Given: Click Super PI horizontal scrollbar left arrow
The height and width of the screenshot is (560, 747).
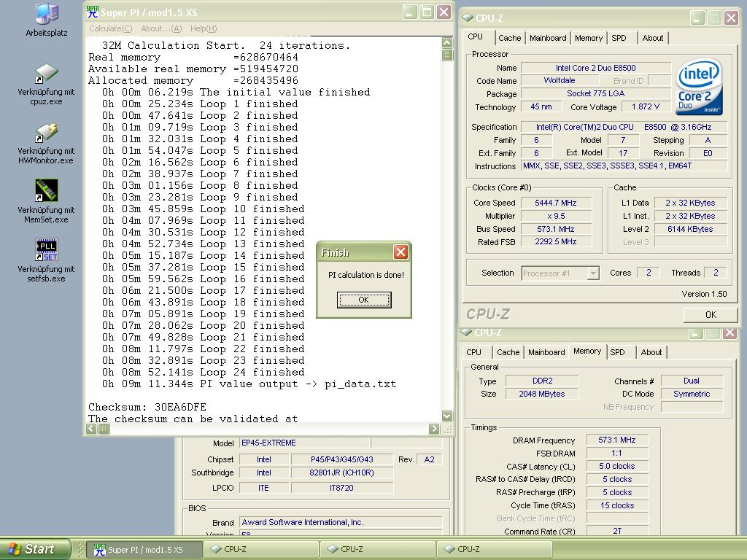Looking at the screenshot, I should pos(91,429).
